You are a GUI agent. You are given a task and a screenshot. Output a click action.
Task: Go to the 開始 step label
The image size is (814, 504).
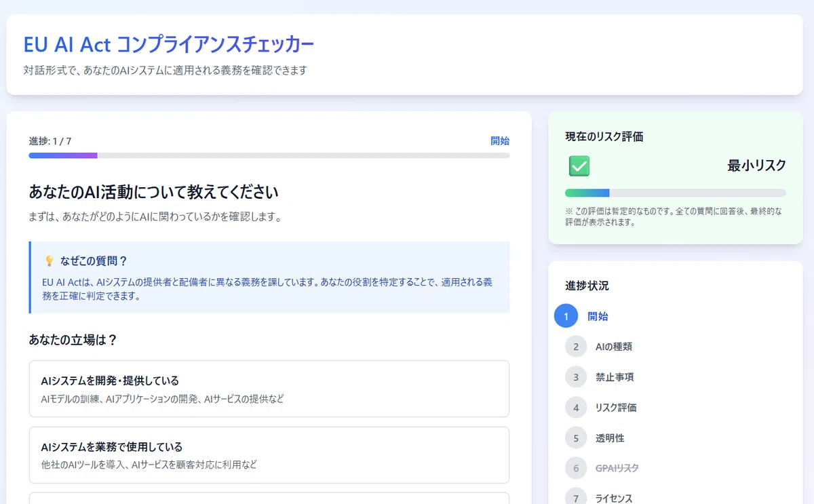(598, 316)
